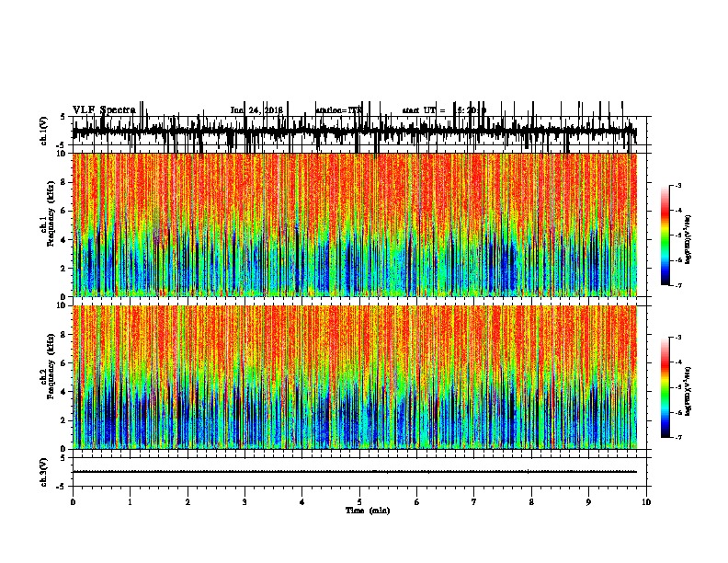This screenshot has width=728, height=563.
Task: Click the ch.1 spectrogram color bar
Action: (x=665, y=236)
